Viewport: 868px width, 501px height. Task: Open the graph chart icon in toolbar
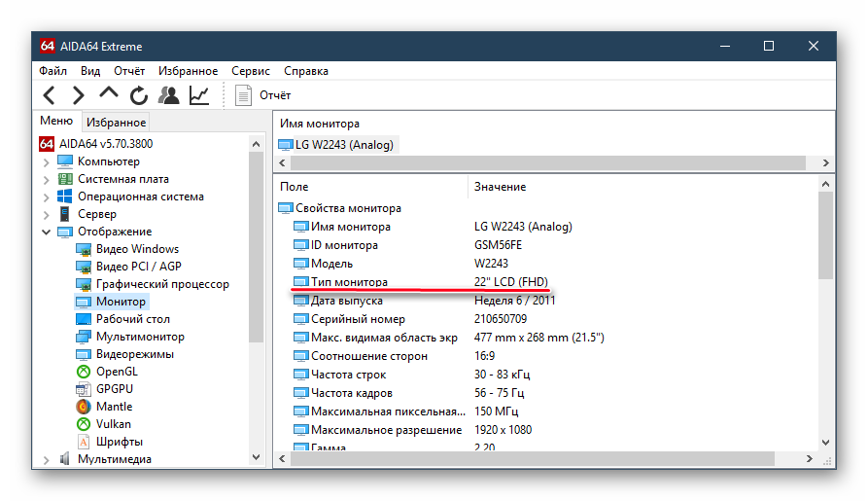coord(198,95)
